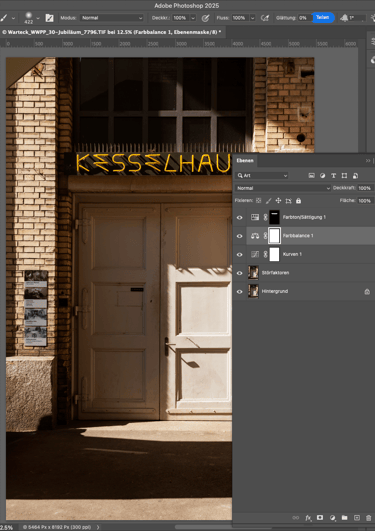Viewport: 375px width, 531px height.
Task: Hide the Kurven 1 layer
Action: (239, 254)
